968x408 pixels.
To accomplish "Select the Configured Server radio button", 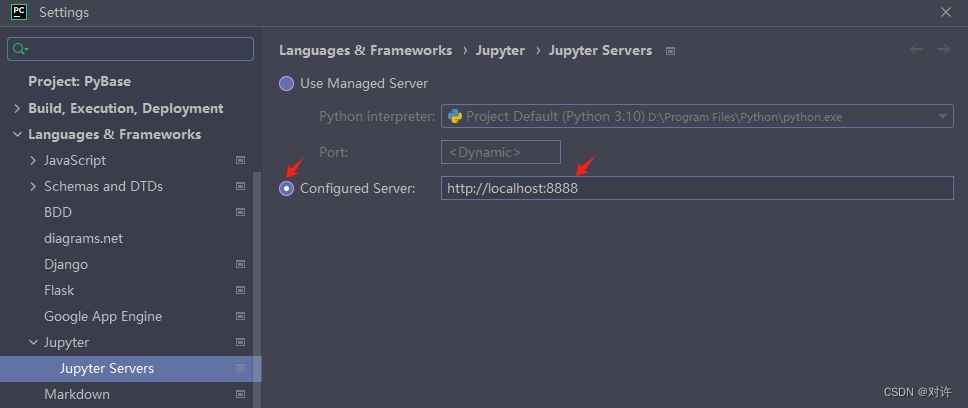I will [x=286, y=188].
